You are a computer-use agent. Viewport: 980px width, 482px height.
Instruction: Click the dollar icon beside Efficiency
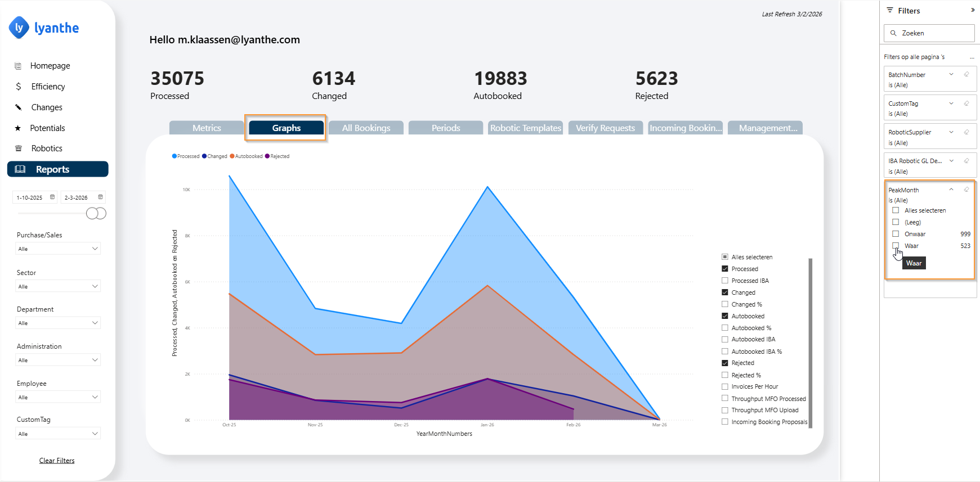[19, 87]
